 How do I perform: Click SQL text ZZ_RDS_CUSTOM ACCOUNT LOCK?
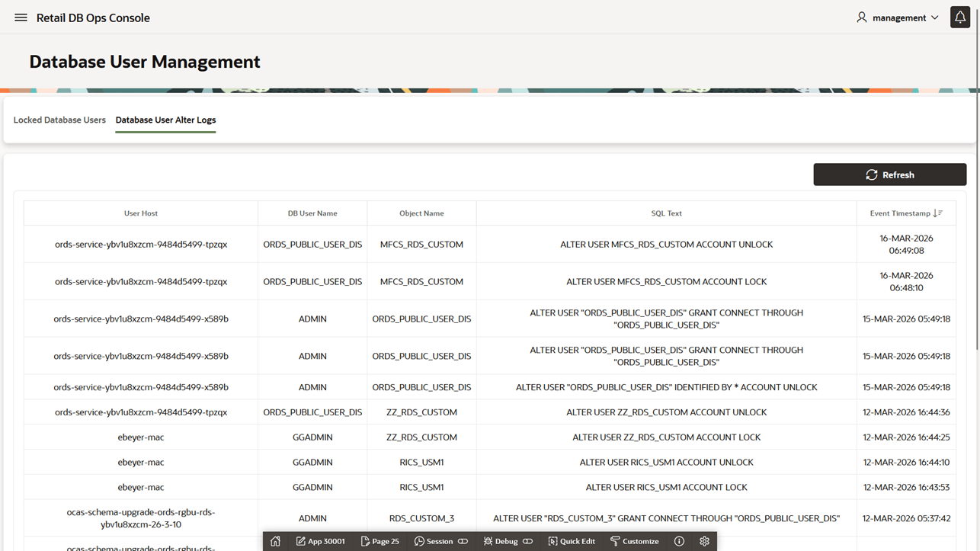coord(666,437)
